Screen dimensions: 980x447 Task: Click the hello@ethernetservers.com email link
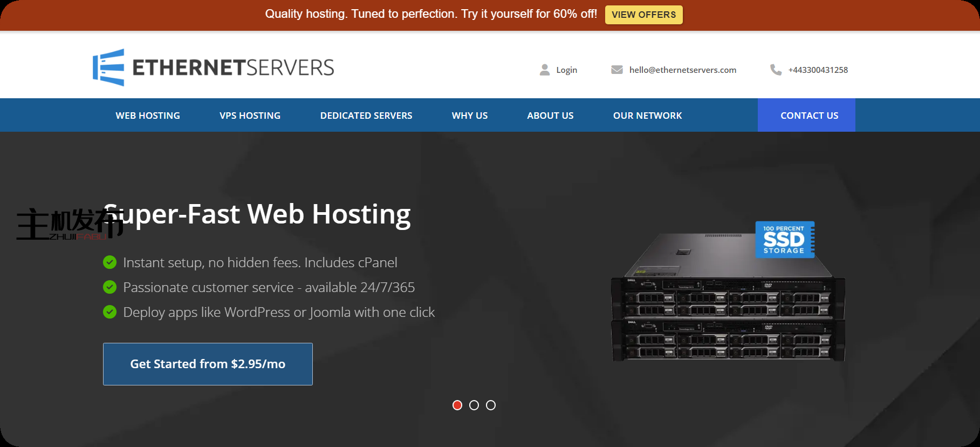[x=682, y=70]
